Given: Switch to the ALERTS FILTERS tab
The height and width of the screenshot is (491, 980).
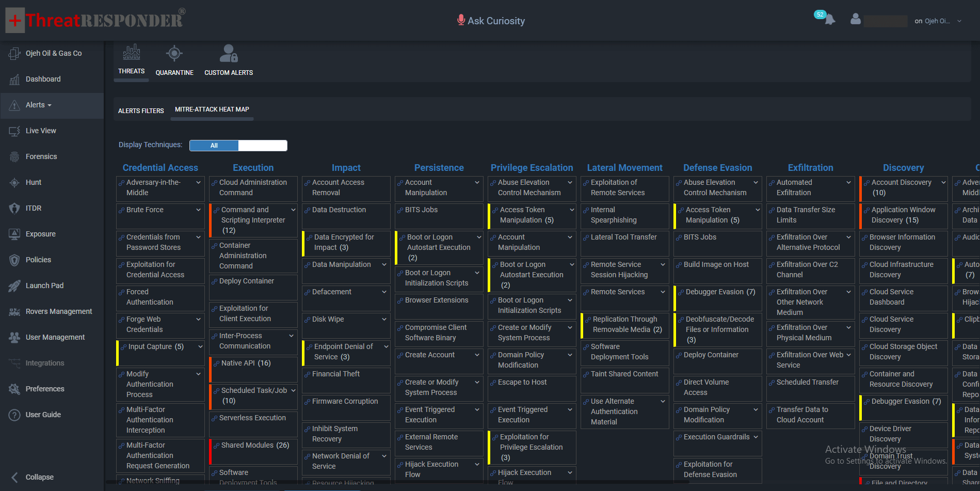Looking at the screenshot, I should pos(141,110).
